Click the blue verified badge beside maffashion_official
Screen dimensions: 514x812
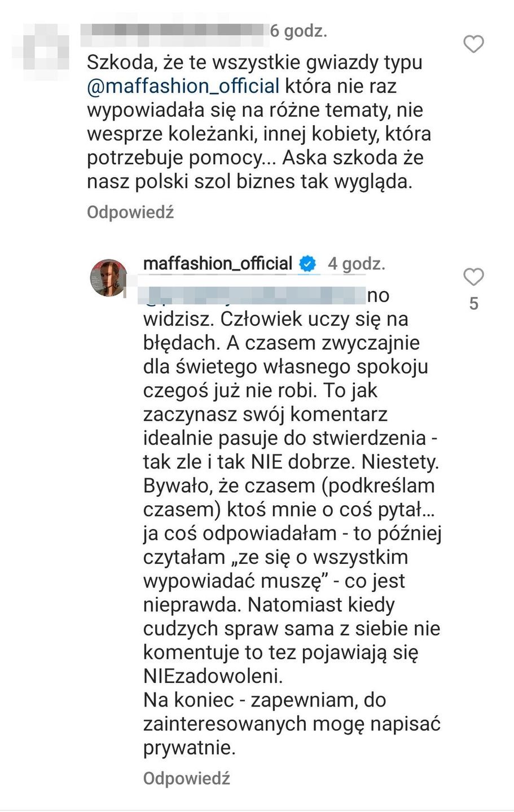click(307, 263)
